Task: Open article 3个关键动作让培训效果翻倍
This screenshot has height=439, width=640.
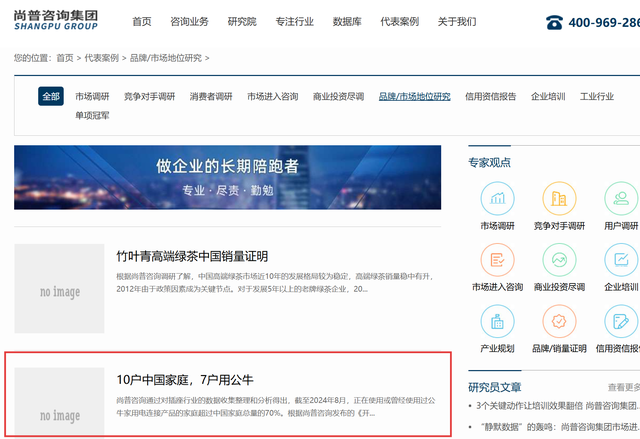Action: [558, 406]
